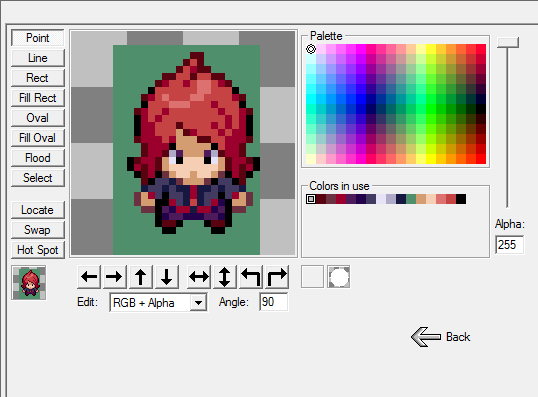Image resolution: width=538 pixels, height=397 pixels.
Task: Click the Angle input field
Action: click(x=273, y=302)
